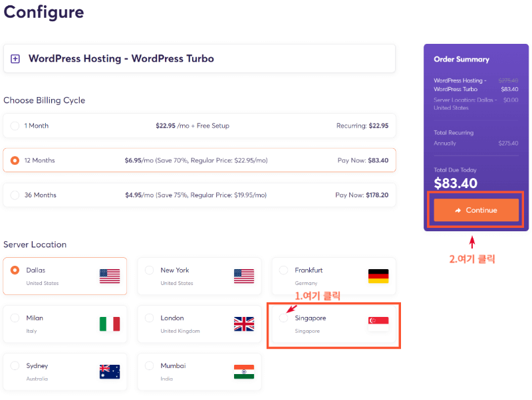Click the 'Sydney' city label
Viewport: 532px width, 400px height.
point(37,366)
